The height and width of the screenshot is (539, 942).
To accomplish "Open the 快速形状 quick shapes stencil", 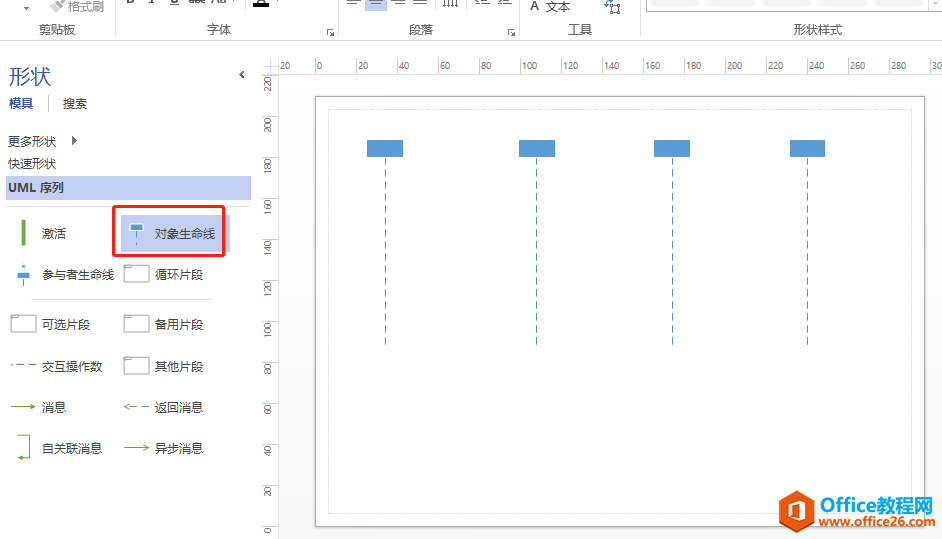I will 32,163.
